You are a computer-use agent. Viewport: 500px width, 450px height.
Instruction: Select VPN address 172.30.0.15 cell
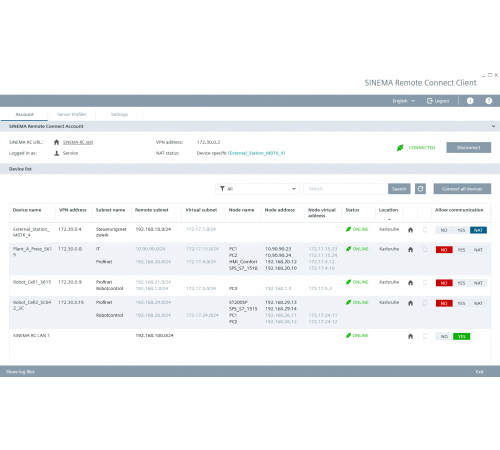(71, 302)
